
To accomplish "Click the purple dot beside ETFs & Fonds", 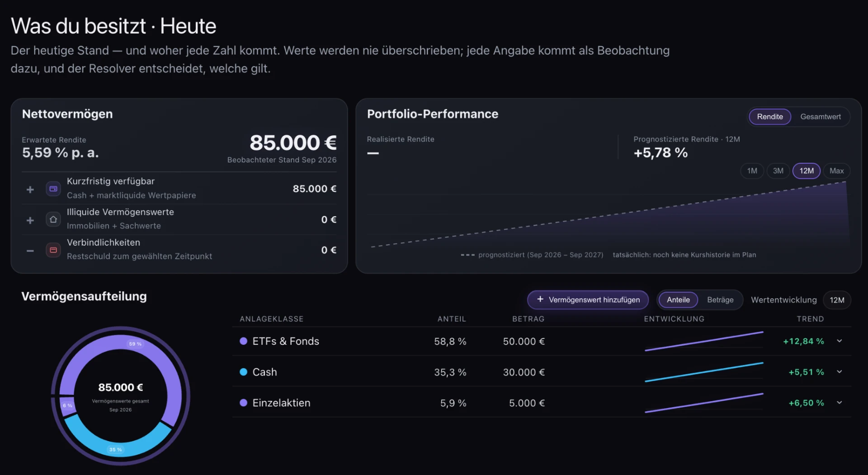I will coord(243,341).
